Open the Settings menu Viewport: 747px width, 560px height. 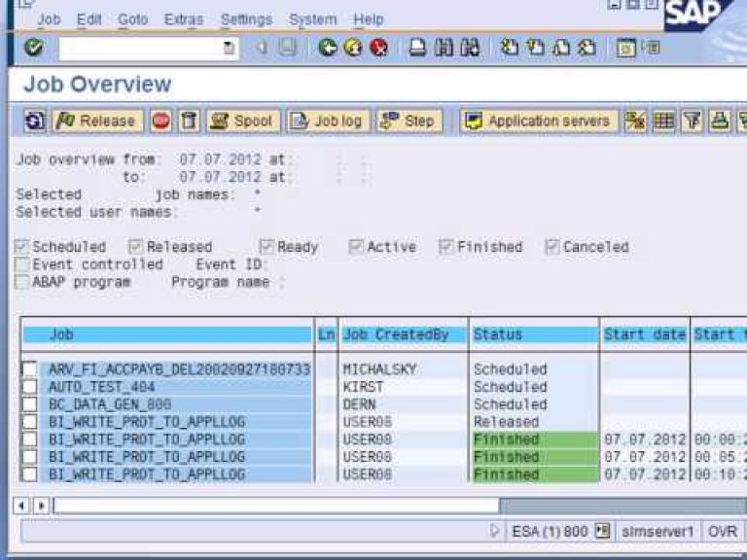(x=246, y=18)
